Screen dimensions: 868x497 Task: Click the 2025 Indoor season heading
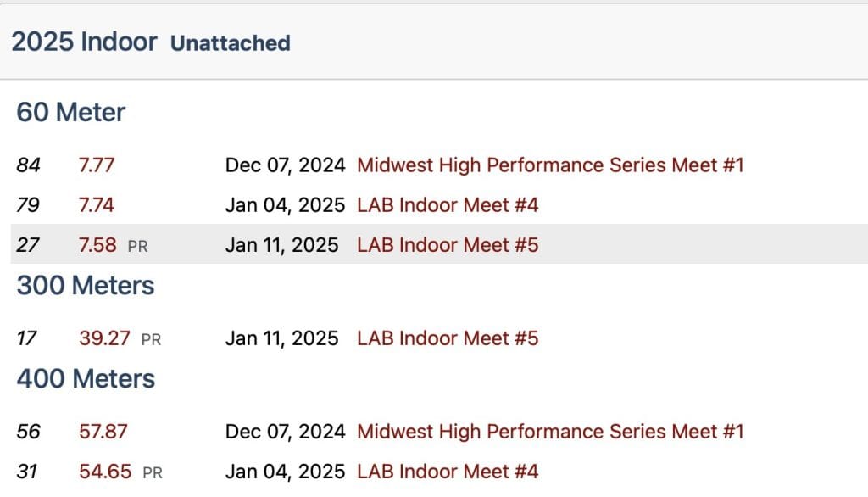point(85,42)
